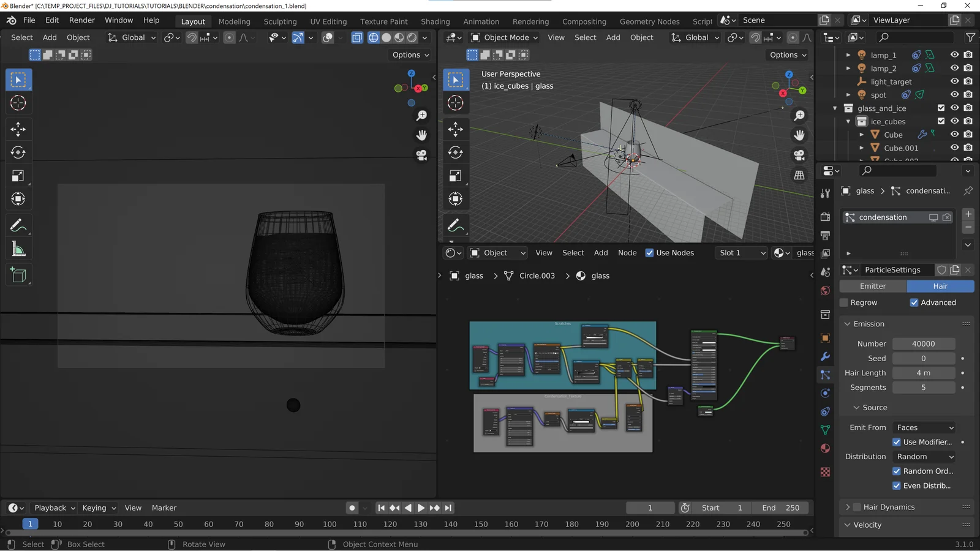Open the Render Properties tab
The image size is (980, 551).
pos(824,217)
